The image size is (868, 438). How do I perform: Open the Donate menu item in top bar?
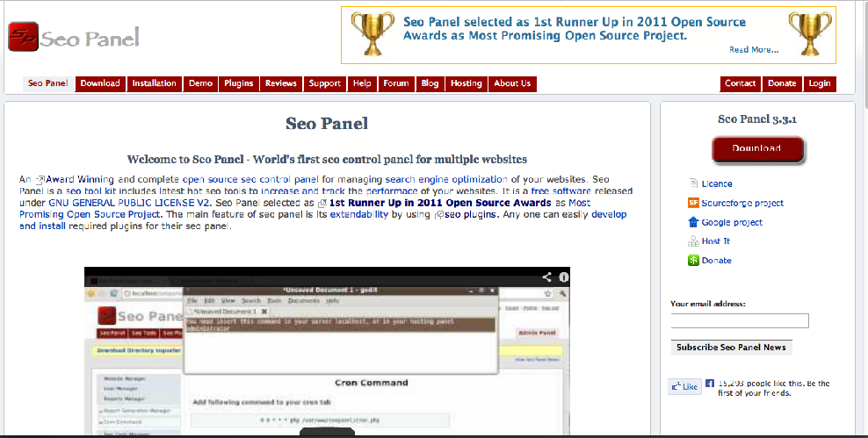(x=782, y=83)
